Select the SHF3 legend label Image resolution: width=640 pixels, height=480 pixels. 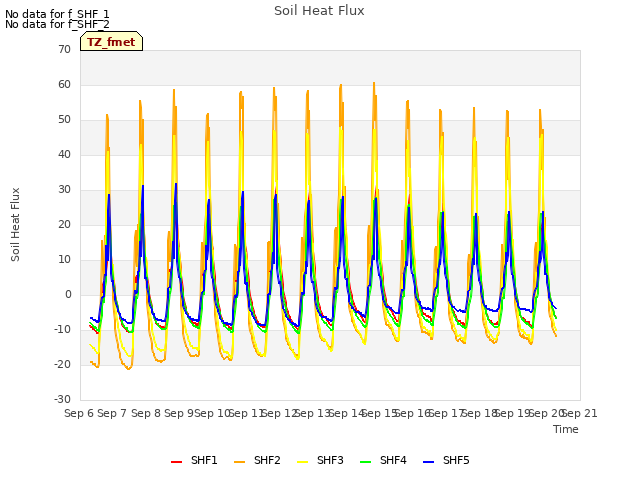coord(330,460)
